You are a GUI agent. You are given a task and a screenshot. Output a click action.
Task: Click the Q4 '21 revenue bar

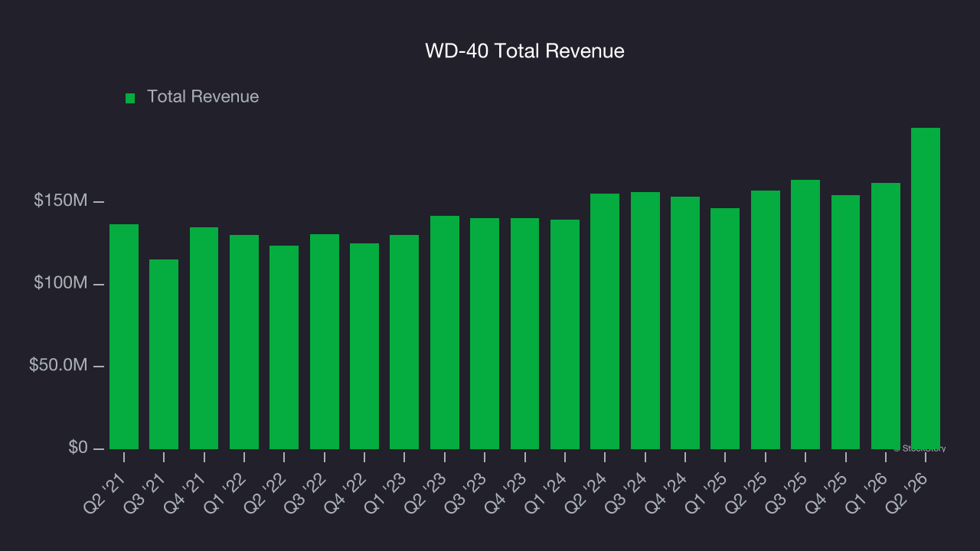click(204, 338)
